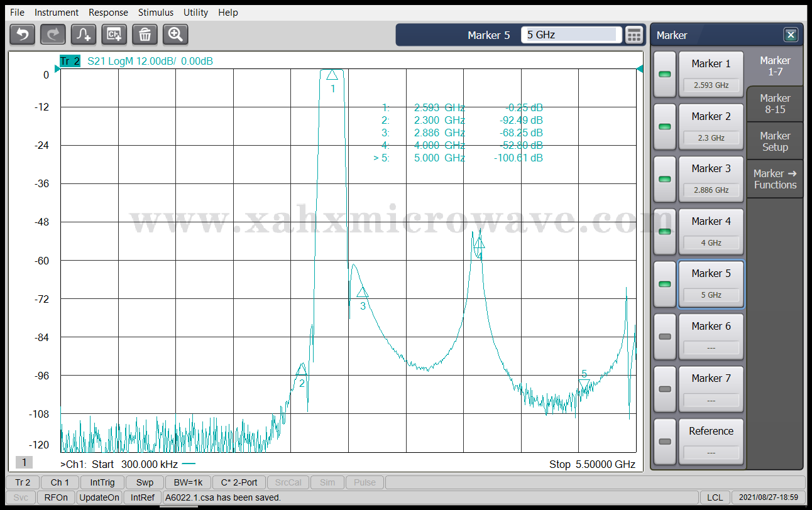Open the numeric keypad icon
Viewport: 812px width, 510px height.
[634, 35]
